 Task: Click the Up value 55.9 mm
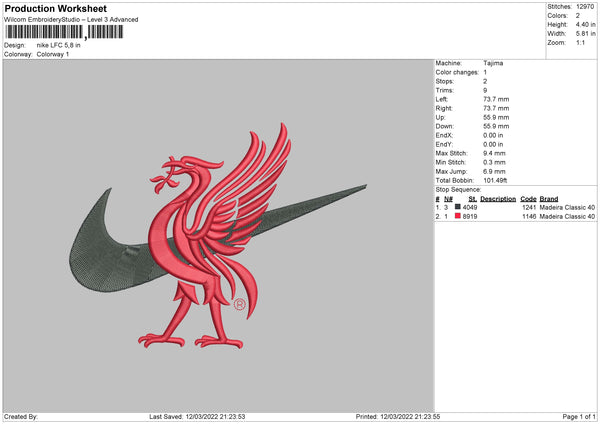[x=496, y=117]
